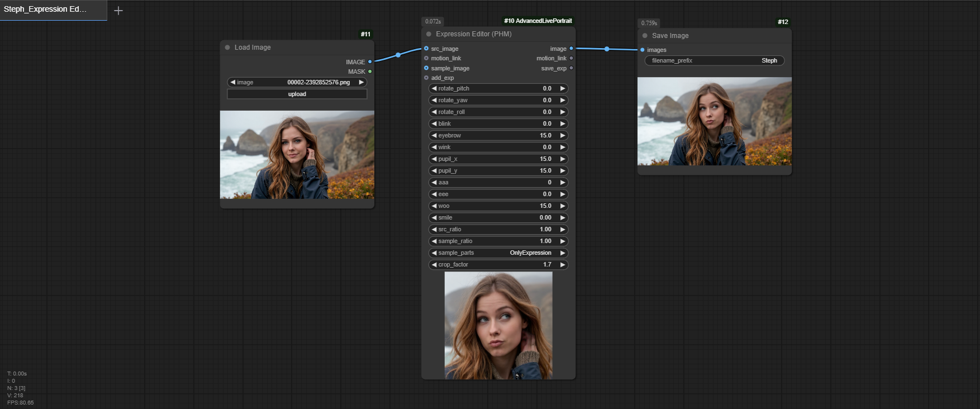Click the Save Image images input socket
The width and height of the screenshot is (980, 409).
tap(643, 50)
